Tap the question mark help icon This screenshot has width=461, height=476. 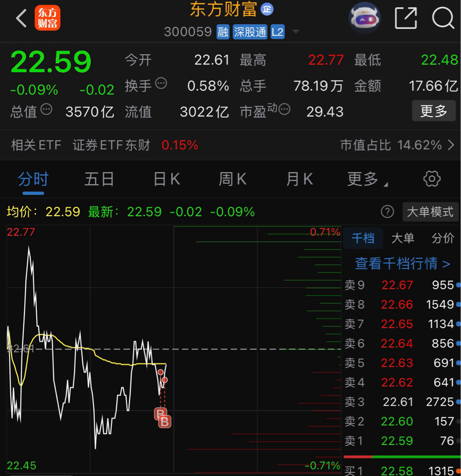(x=388, y=212)
